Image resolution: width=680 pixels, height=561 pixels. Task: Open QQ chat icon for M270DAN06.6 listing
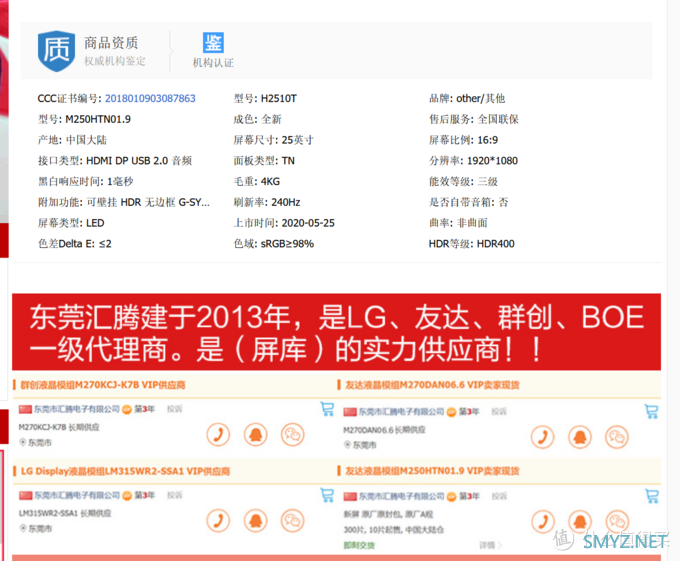pos(580,437)
